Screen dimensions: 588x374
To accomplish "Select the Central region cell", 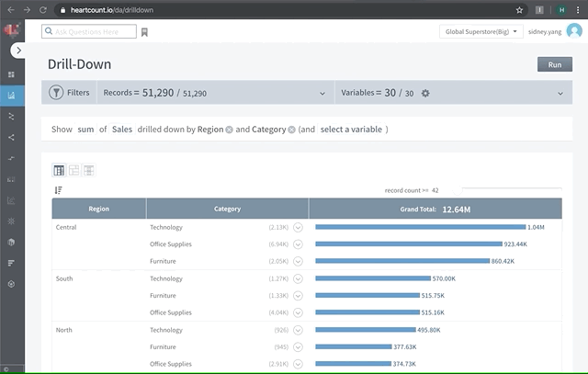I will 66,227.
